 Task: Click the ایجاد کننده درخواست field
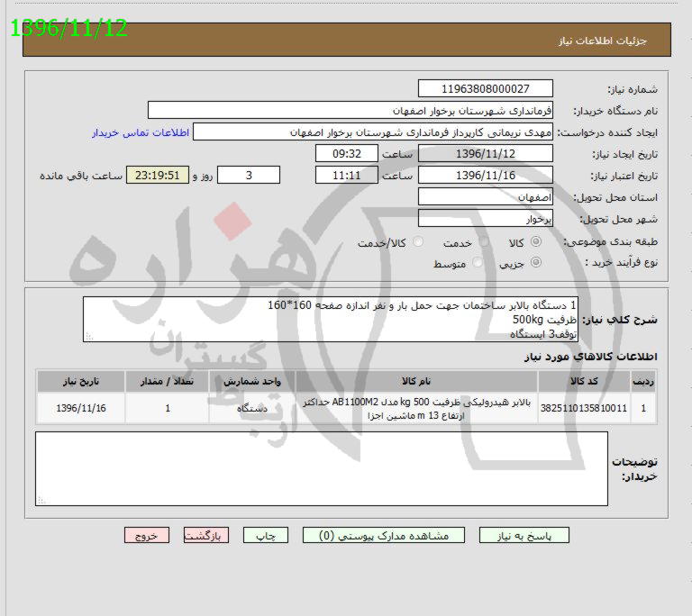coord(373,132)
